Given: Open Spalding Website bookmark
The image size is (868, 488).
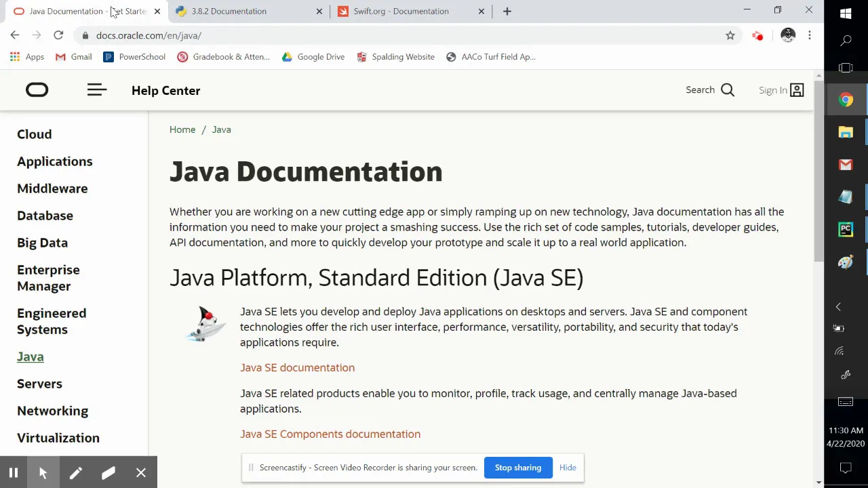Looking at the screenshot, I should (x=395, y=57).
